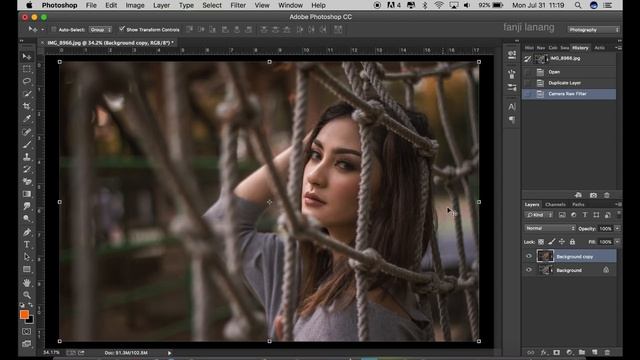Create new fill or adjustment layer
Viewport: 640px width, 360px height.
coord(569,352)
